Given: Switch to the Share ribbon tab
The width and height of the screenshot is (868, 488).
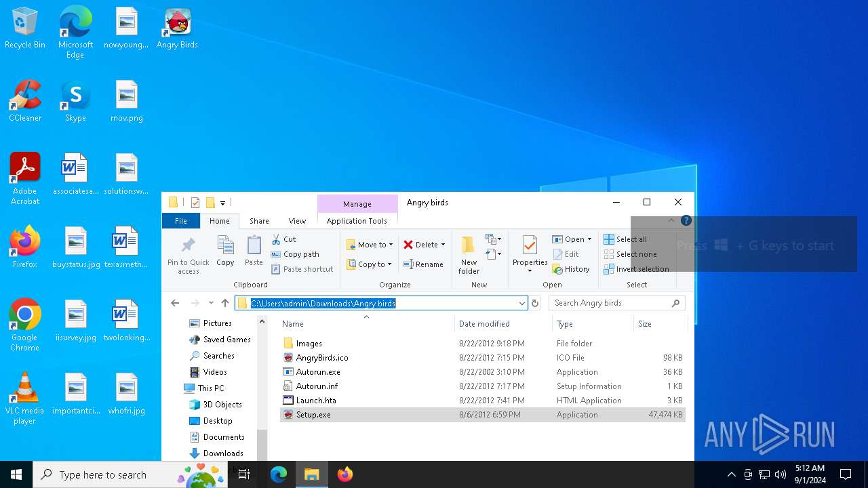Looking at the screenshot, I should pyautogui.click(x=259, y=221).
